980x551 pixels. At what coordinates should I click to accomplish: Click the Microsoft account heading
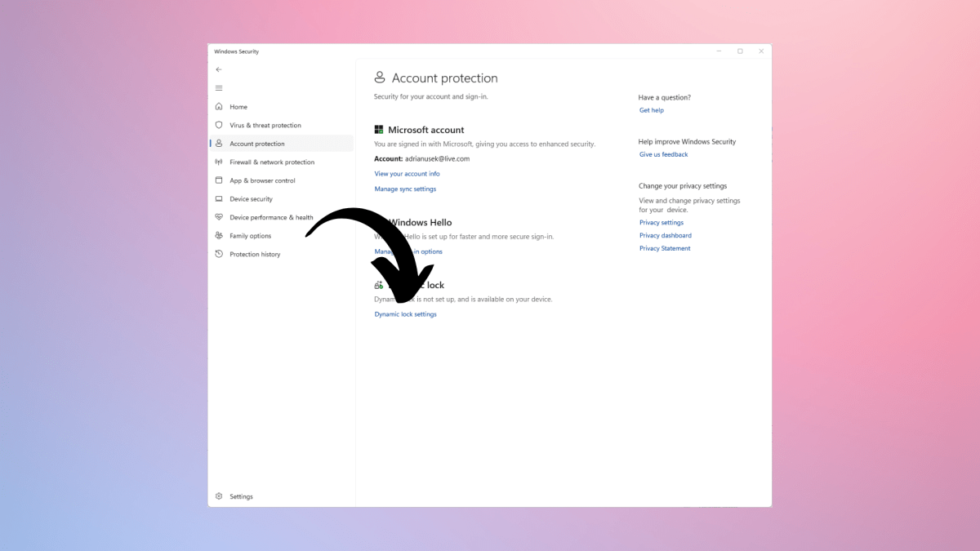click(425, 130)
